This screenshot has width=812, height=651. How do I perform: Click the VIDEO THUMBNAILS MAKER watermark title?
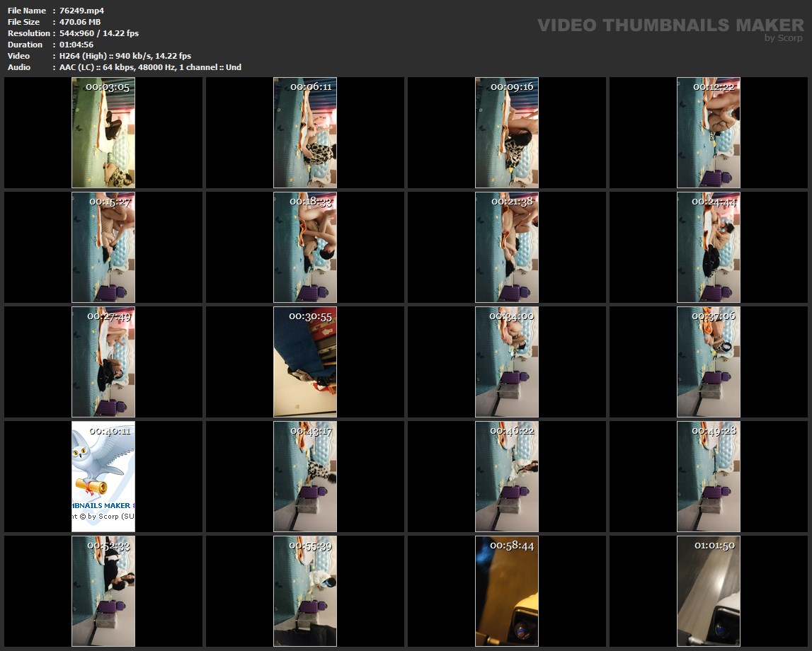coord(670,25)
